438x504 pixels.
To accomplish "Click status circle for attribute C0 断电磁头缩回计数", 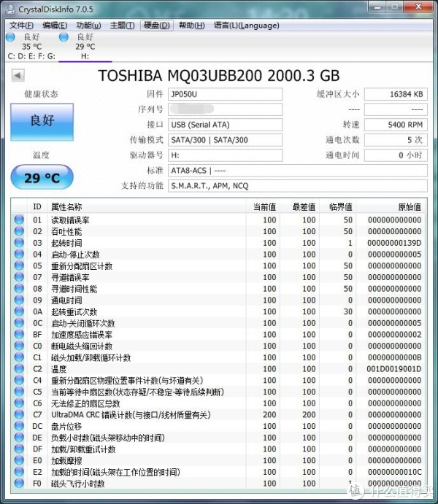I will tap(19, 346).
